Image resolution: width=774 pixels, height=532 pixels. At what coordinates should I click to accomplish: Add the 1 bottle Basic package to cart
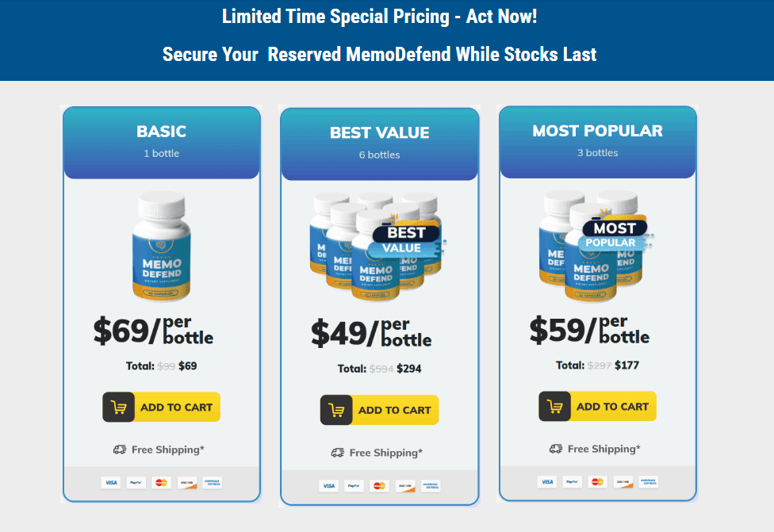162,408
